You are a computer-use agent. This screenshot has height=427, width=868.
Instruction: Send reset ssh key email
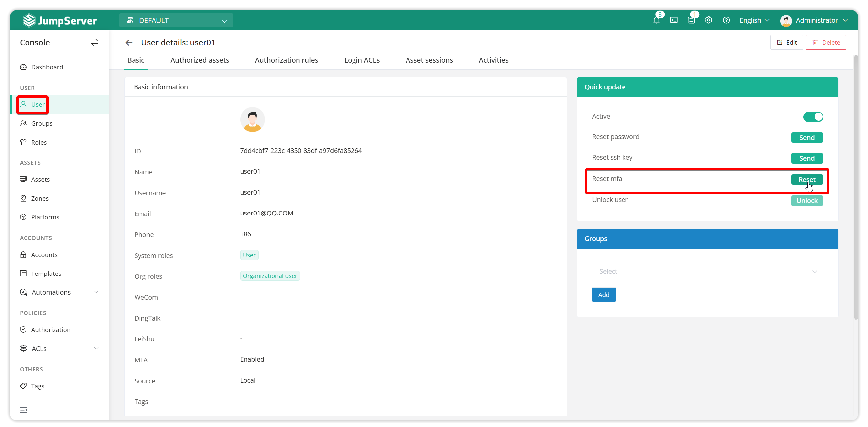(807, 158)
